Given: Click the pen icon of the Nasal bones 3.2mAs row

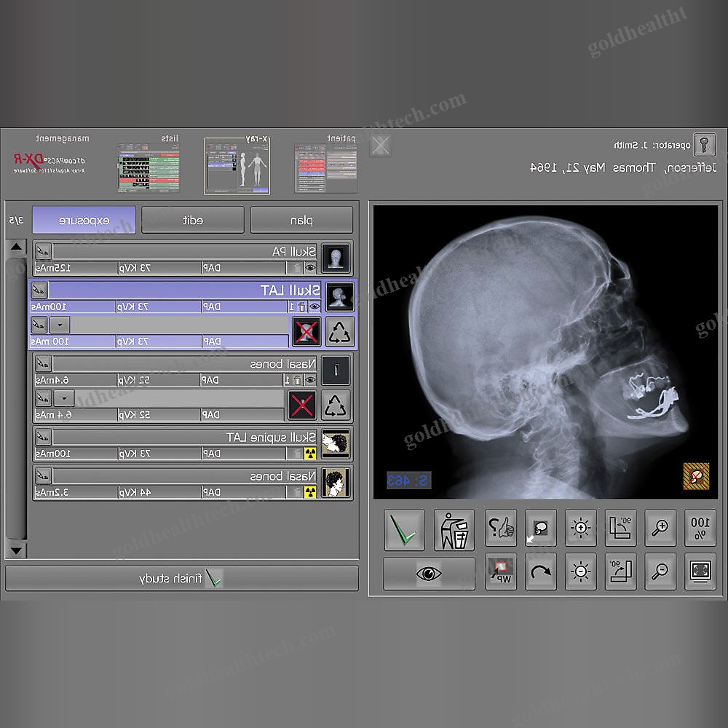Looking at the screenshot, I should click(43, 476).
